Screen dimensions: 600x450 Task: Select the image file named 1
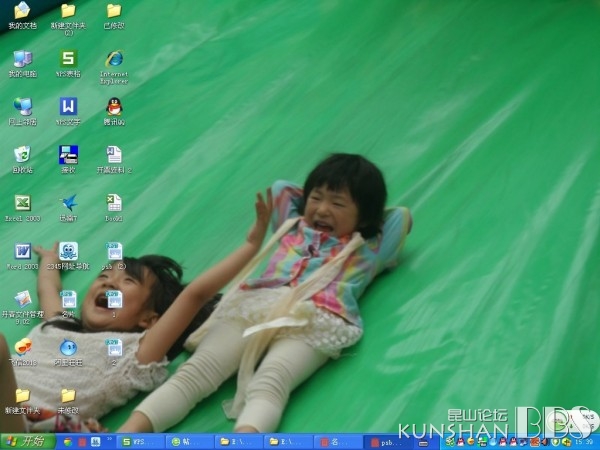point(114,305)
